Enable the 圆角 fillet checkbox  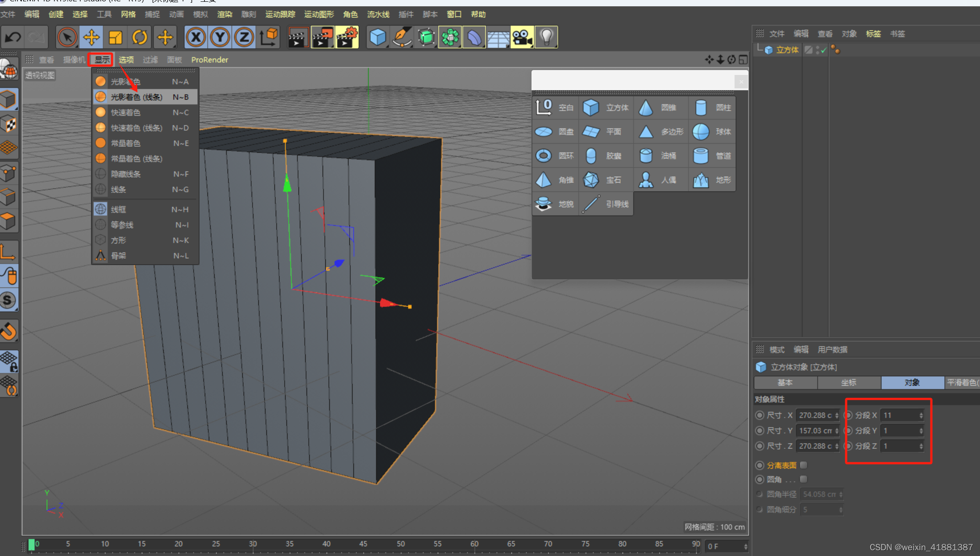804,479
